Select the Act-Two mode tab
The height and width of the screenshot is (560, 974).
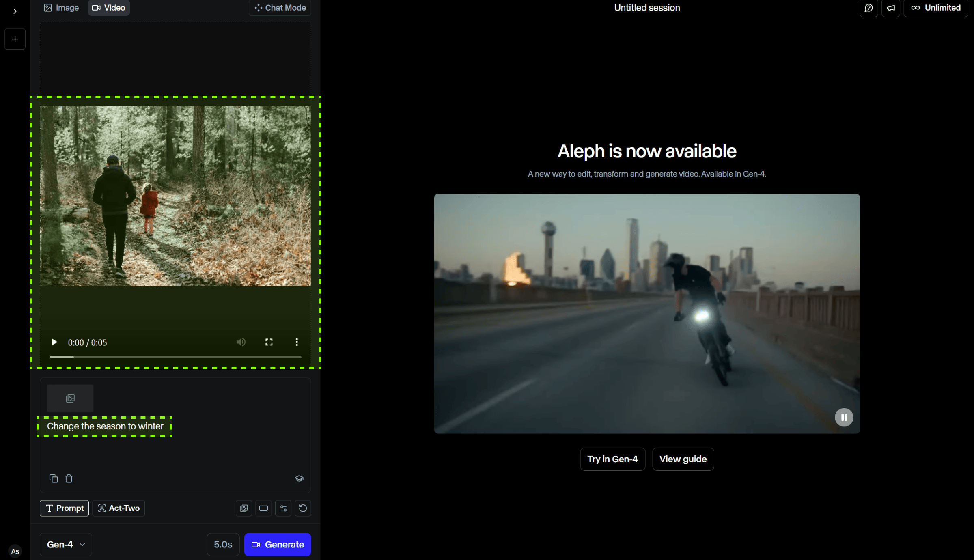click(x=119, y=508)
